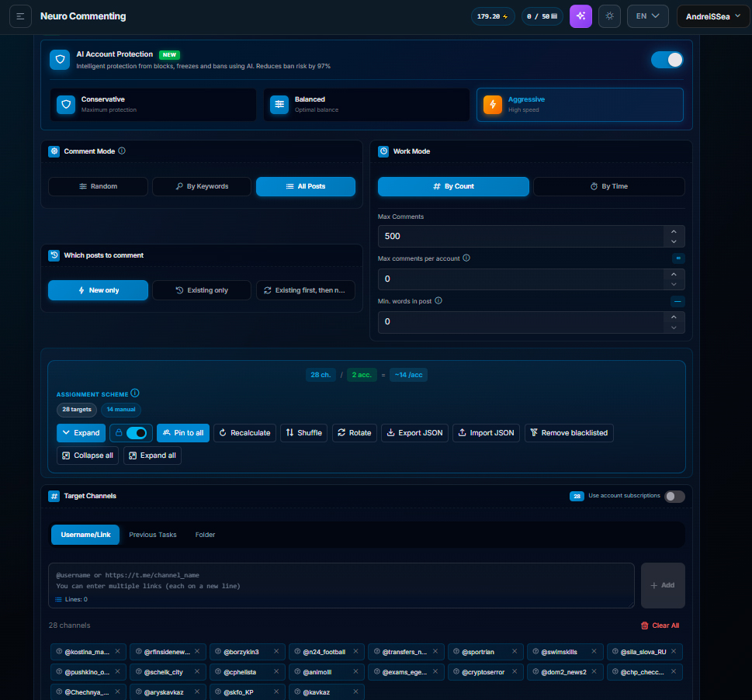
Task: Click Import JSON button
Action: pos(486,433)
